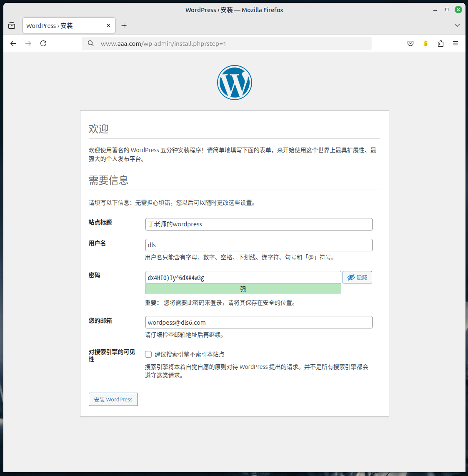
Task: Click the 搜索引擎将本着自觉自愿 explanation text
Action: (x=257, y=371)
